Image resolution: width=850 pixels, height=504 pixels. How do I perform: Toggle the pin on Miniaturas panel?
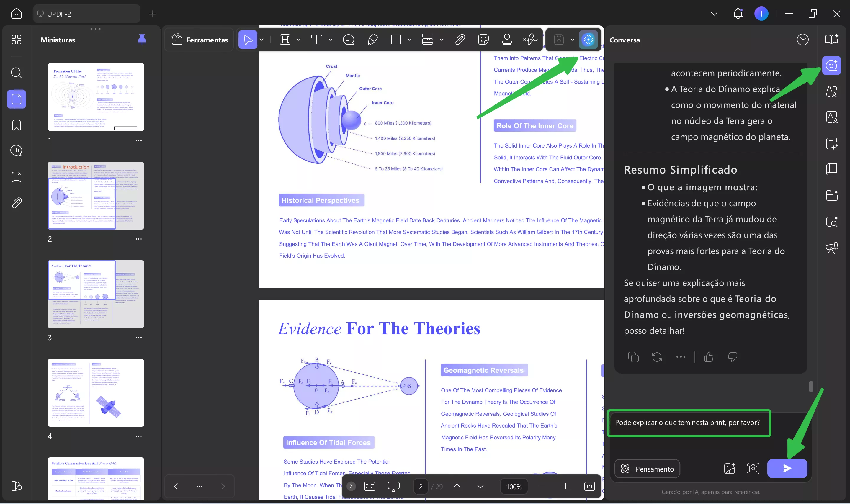pos(142,40)
